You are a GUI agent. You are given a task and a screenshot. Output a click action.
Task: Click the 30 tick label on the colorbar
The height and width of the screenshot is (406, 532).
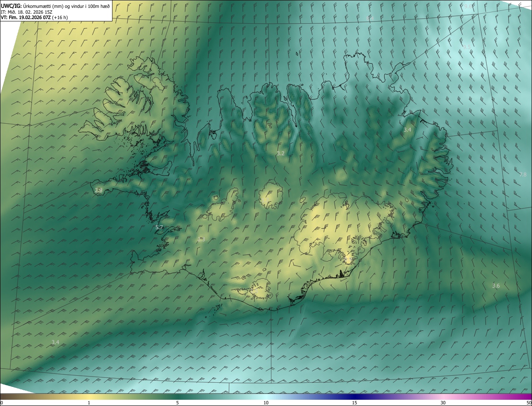tap(443, 403)
